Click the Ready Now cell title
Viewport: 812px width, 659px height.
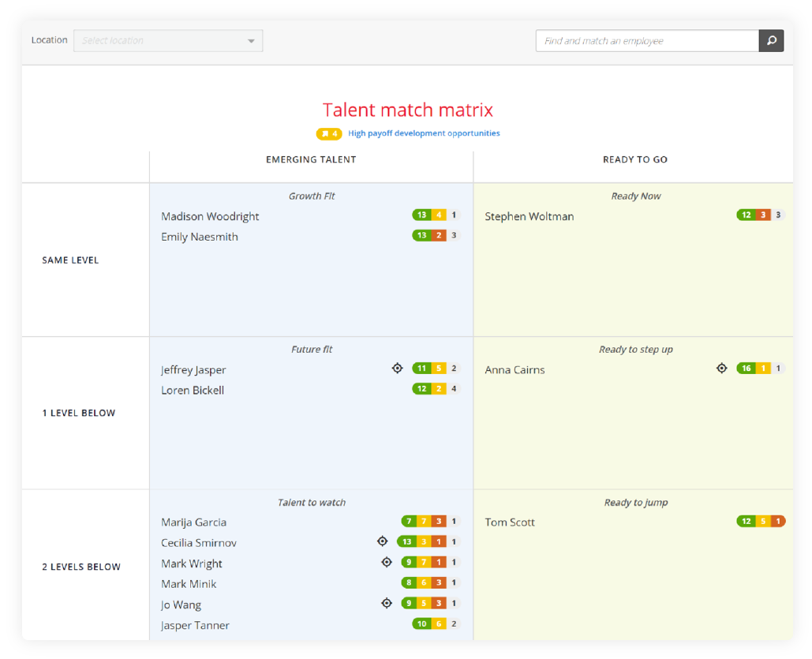click(635, 196)
